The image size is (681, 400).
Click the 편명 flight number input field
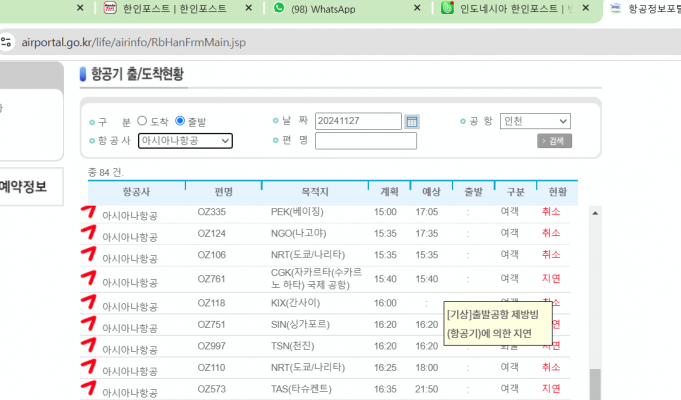365,141
